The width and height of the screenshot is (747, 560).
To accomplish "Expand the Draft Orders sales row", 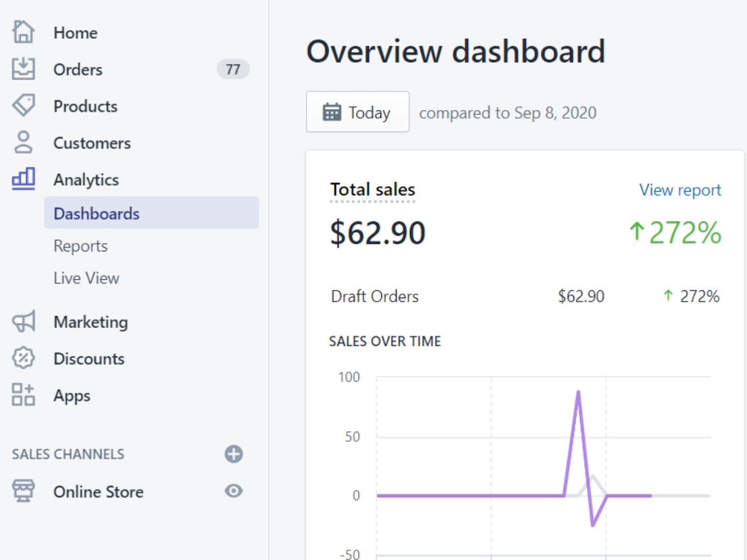I will coord(374,296).
